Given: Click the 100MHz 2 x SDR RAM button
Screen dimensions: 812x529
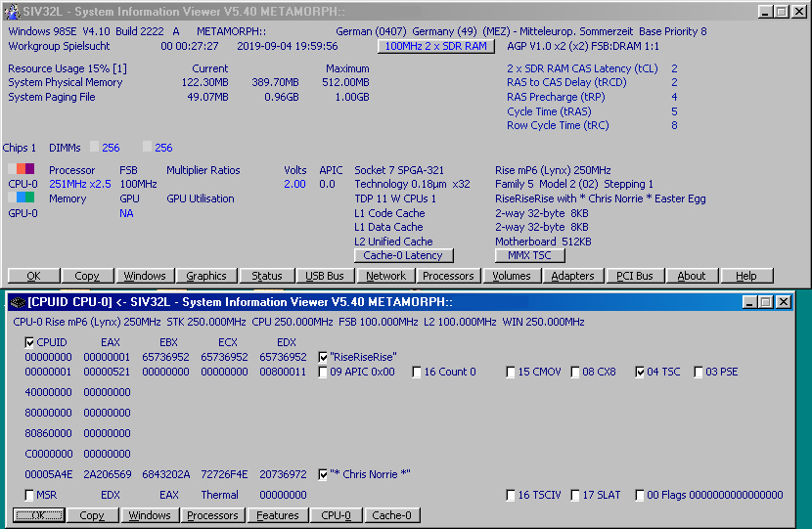Looking at the screenshot, I should tap(436, 47).
